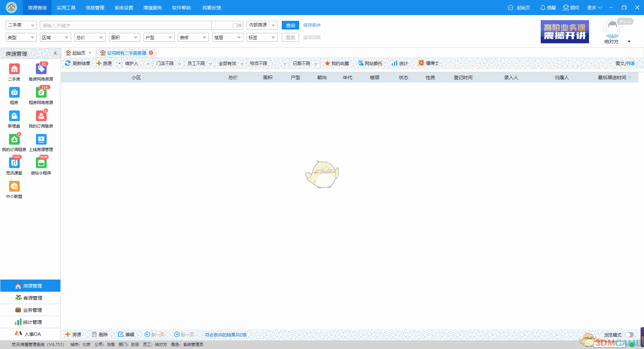Open 客源管理 section

tap(30, 298)
